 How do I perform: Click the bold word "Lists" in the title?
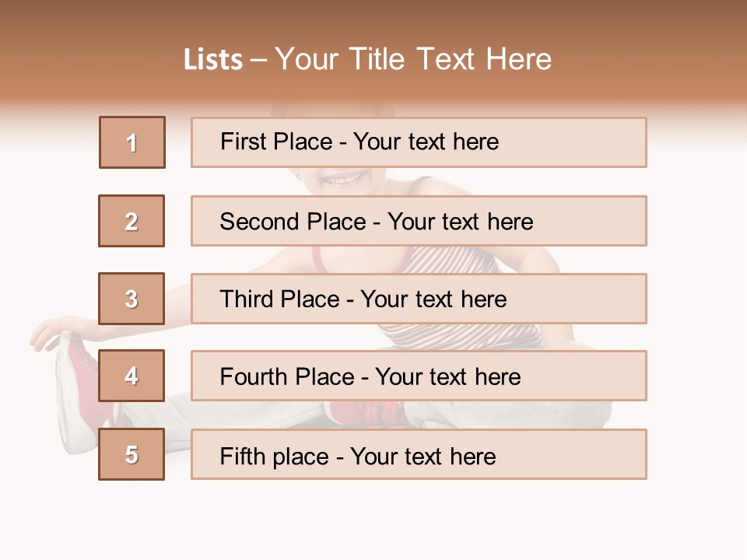(x=213, y=60)
